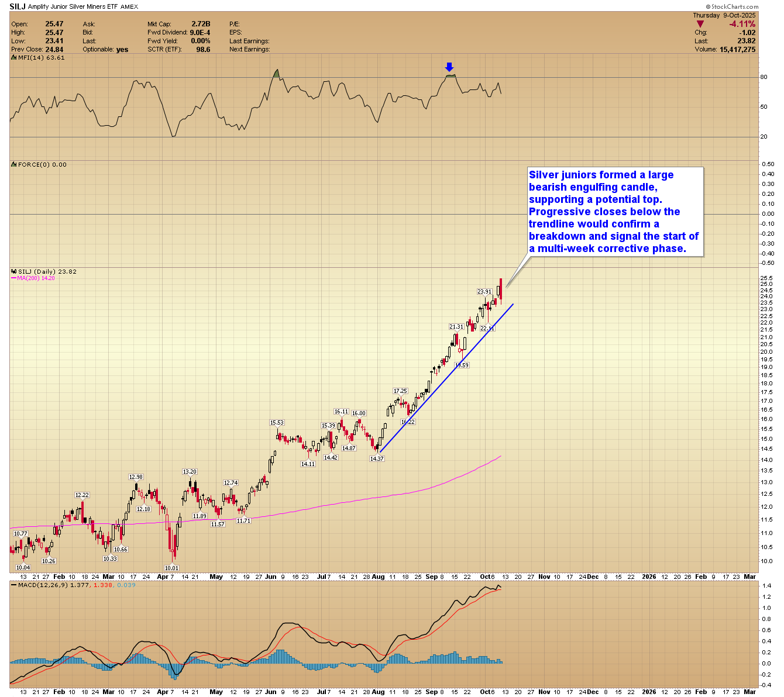Click the 10.01 April low price label

click(x=171, y=568)
